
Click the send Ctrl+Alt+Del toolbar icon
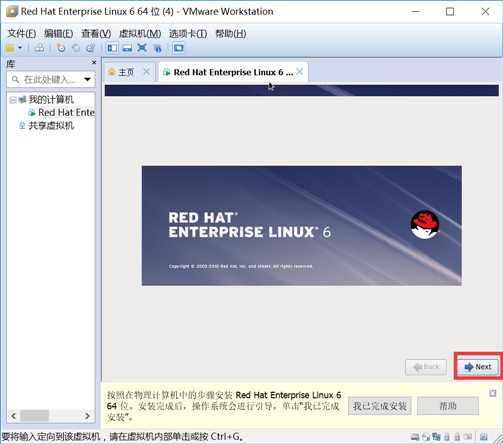(39, 48)
